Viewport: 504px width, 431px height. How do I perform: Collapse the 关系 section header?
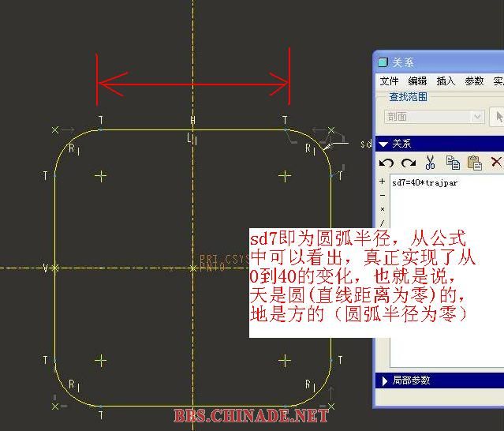click(439, 144)
